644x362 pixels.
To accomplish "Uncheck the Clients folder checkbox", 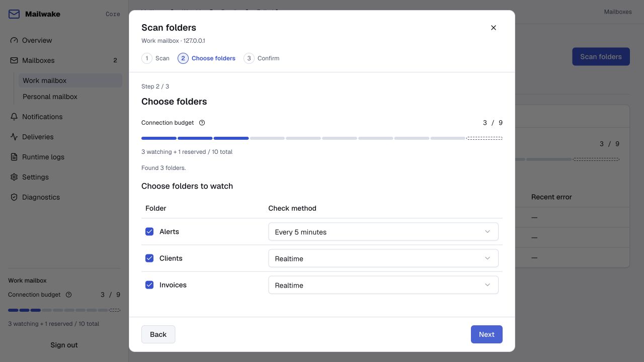I will [149, 258].
